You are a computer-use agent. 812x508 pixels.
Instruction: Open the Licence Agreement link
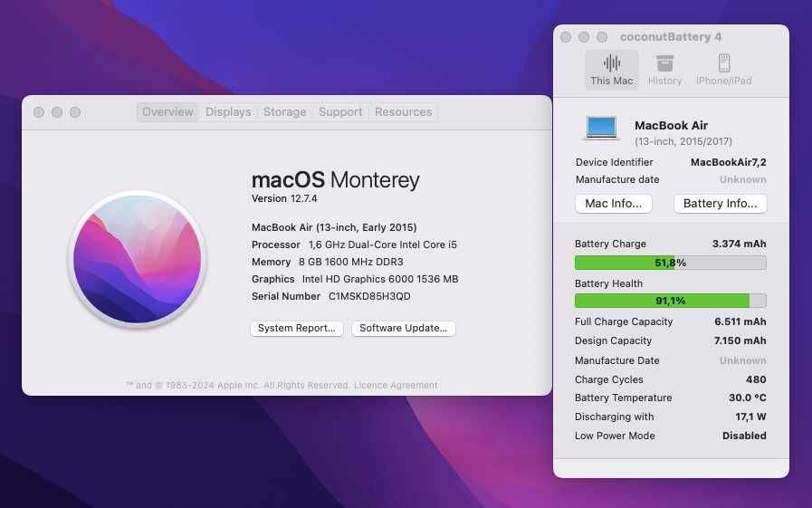[x=396, y=385]
